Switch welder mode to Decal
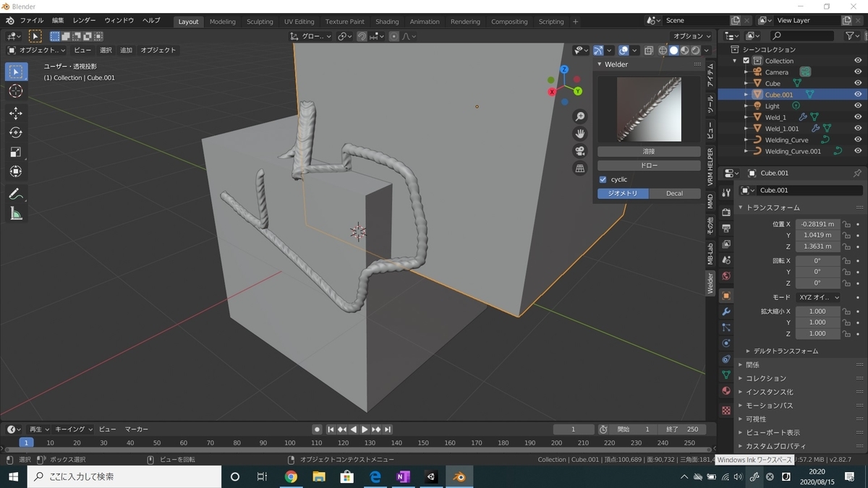 (x=674, y=193)
